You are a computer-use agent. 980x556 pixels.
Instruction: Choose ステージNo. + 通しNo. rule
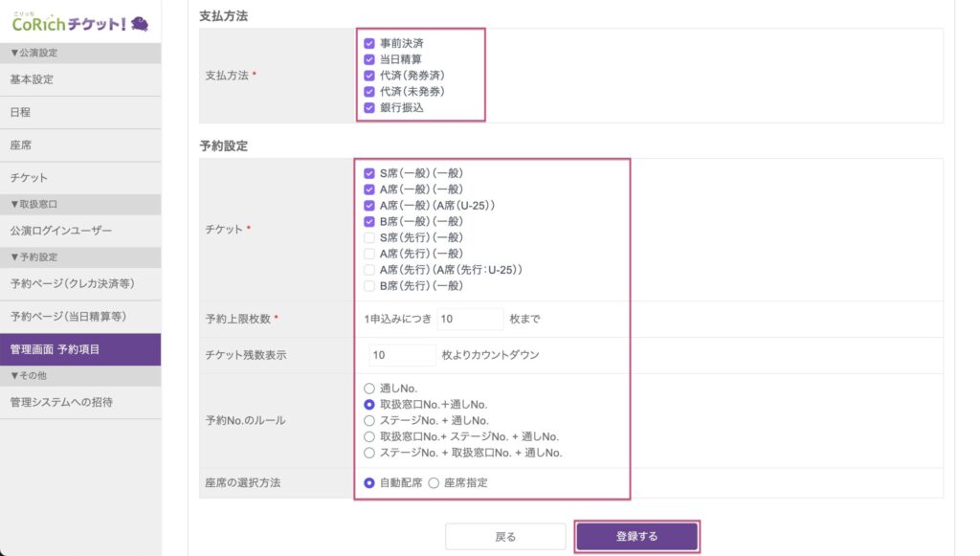(x=369, y=420)
